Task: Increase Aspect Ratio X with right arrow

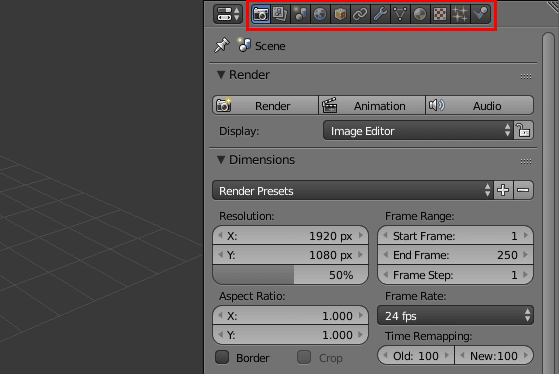Action: point(361,315)
